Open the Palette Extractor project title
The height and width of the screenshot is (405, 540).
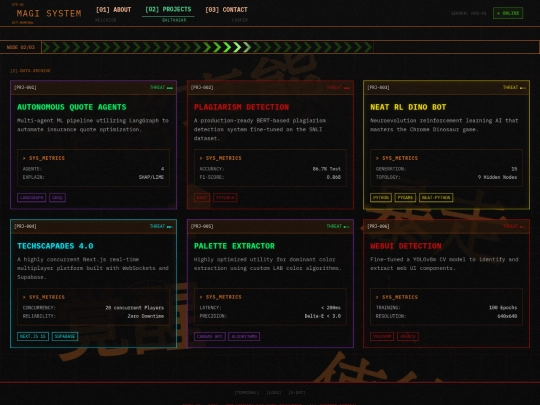[234, 246]
